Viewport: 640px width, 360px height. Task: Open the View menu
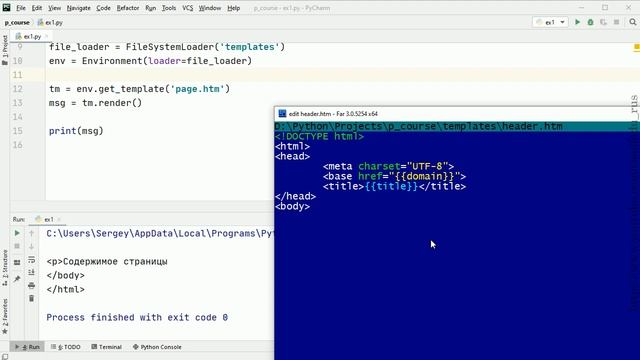[x=54, y=8]
